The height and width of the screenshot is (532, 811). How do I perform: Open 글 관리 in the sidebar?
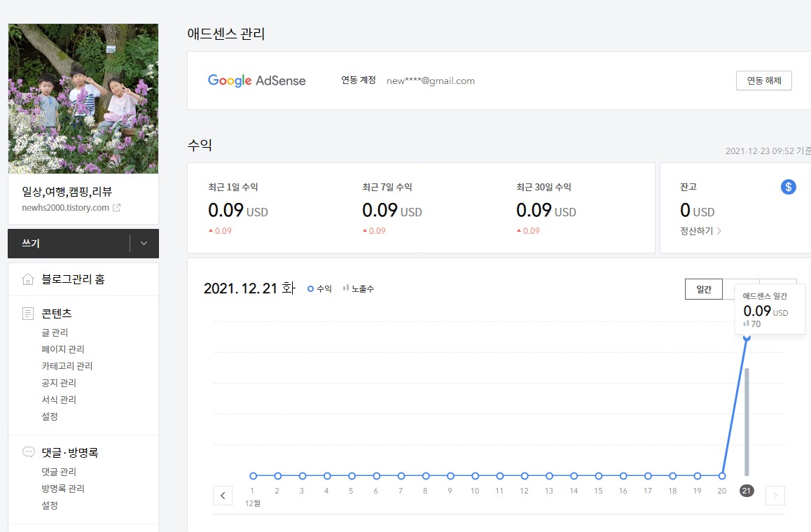(55, 332)
